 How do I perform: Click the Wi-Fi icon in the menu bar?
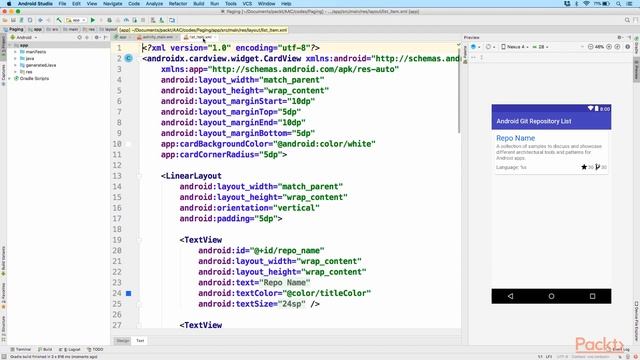pos(586,4)
